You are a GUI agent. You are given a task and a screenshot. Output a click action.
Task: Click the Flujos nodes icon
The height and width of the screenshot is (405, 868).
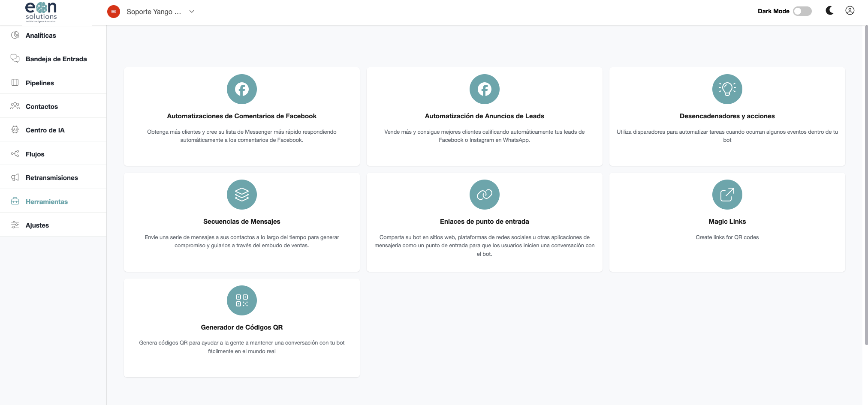(15, 153)
